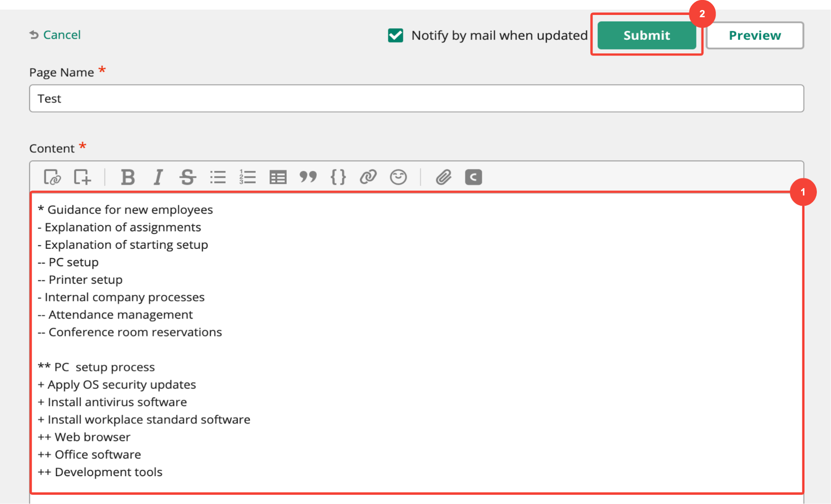The image size is (831, 504).
Task: Insert a bulleted list
Action: (218, 177)
